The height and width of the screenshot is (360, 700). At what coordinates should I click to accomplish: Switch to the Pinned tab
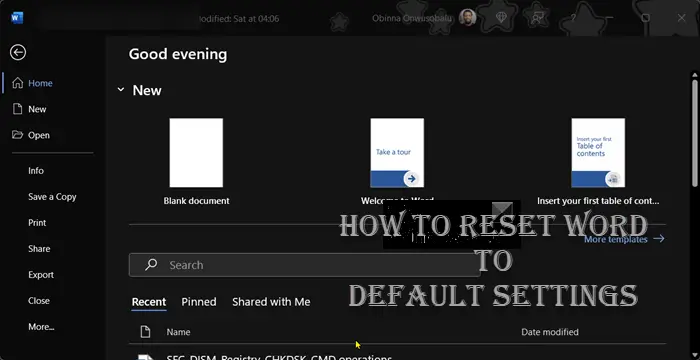(x=199, y=302)
